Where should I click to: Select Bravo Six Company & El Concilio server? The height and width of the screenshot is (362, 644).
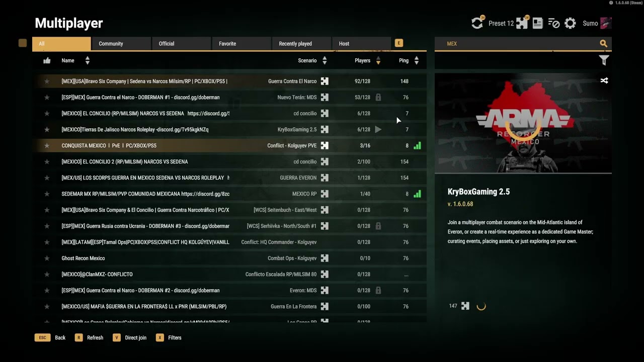click(229, 210)
